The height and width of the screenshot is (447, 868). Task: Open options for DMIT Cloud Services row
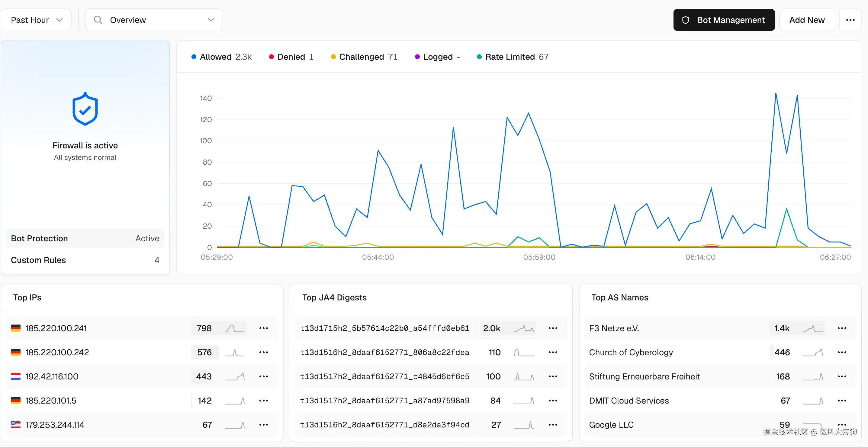pos(842,401)
